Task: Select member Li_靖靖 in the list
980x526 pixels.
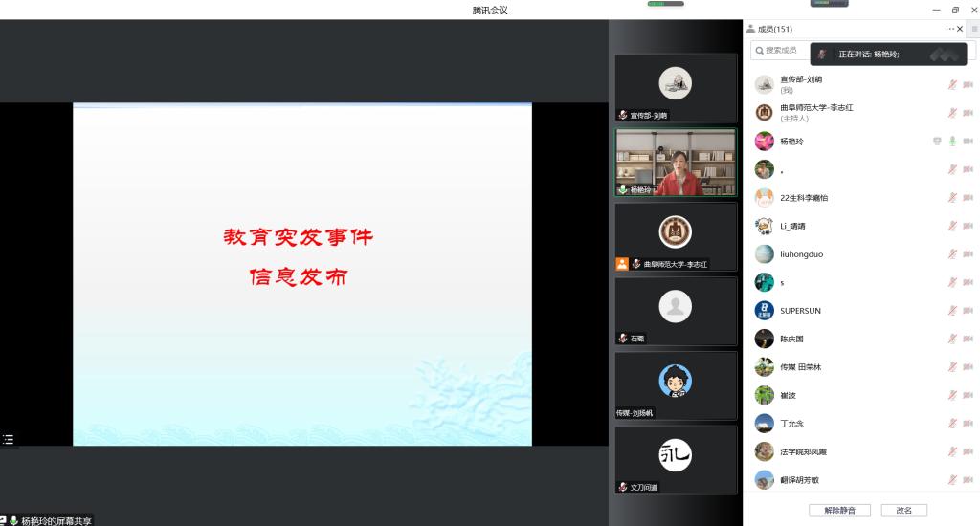Action: coord(792,227)
